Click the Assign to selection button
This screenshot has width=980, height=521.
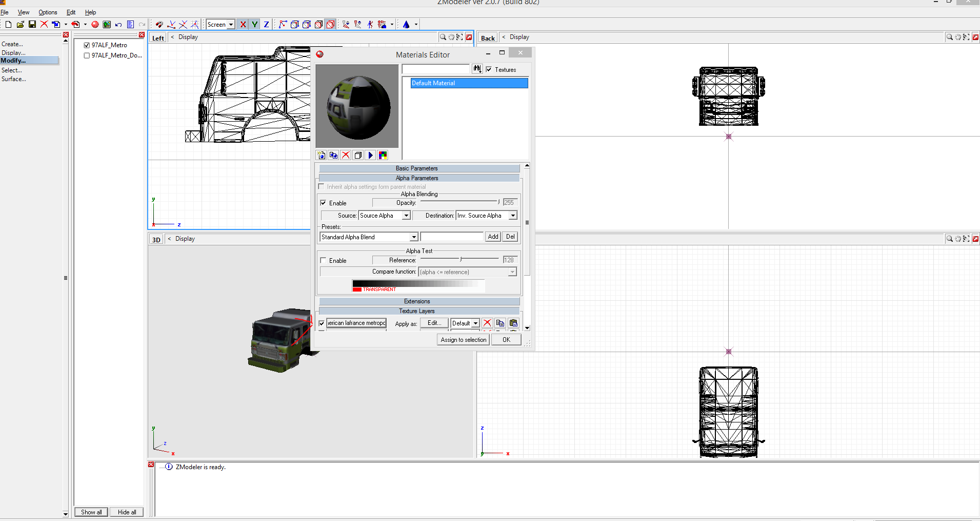click(x=463, y=339)
